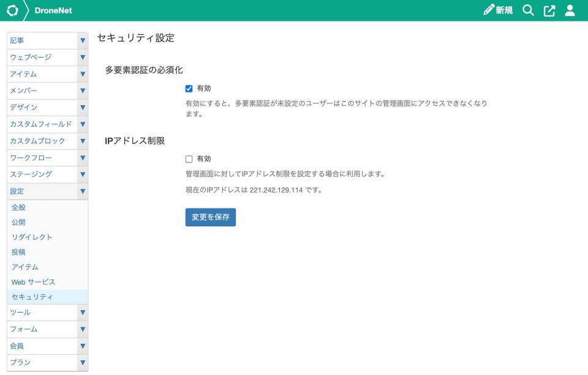The height and width of the screenshot is (375, 588).
Task: Expand the カスタムフィールド menu arrow
Action: tap(83, 124)
